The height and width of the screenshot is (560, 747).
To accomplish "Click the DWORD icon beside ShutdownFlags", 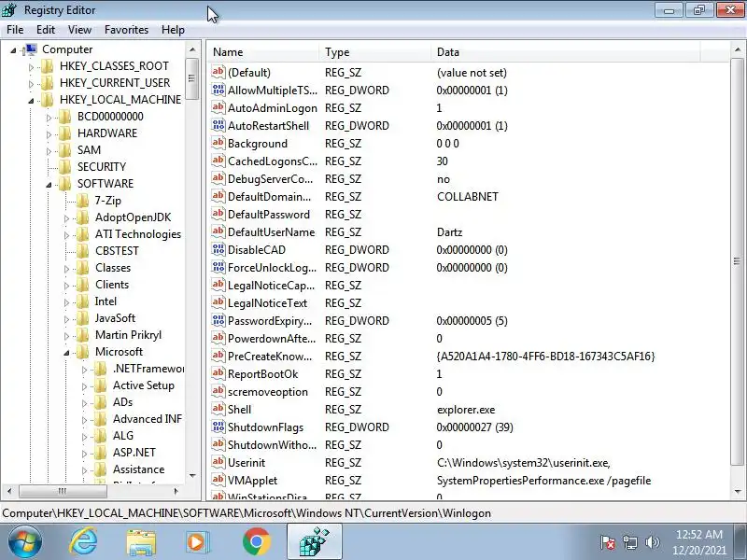I will tap(218, 427).
